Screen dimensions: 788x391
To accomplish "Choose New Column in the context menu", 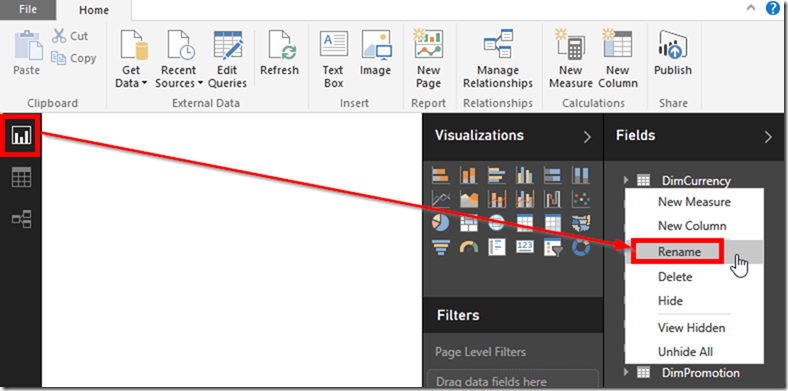I will tap(694, 226).
